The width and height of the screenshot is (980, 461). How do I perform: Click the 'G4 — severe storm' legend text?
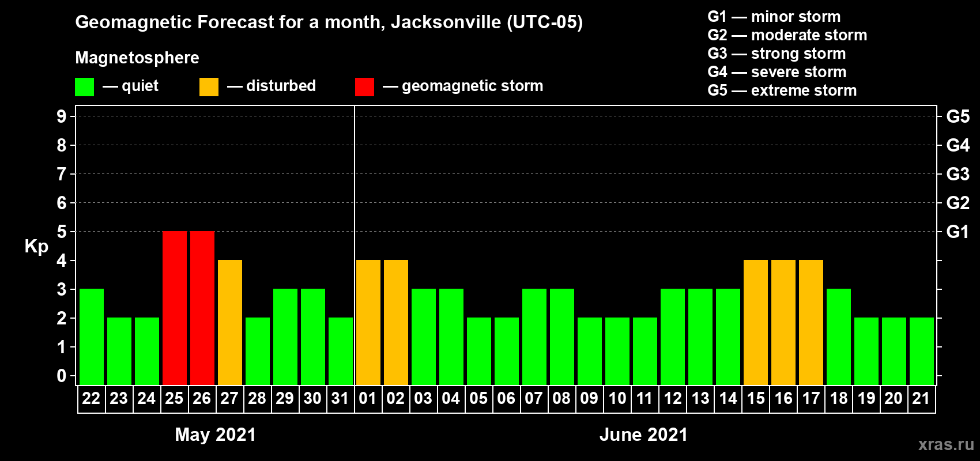point(777,72)
